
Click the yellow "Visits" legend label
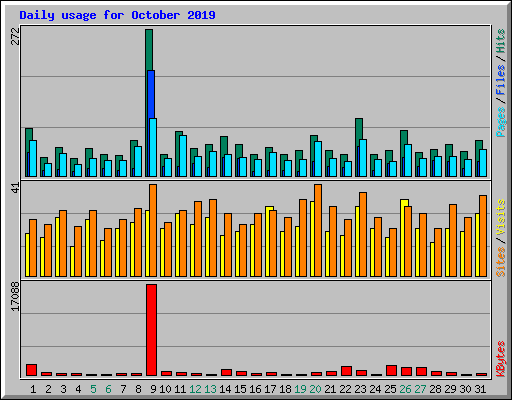(501, 218)
